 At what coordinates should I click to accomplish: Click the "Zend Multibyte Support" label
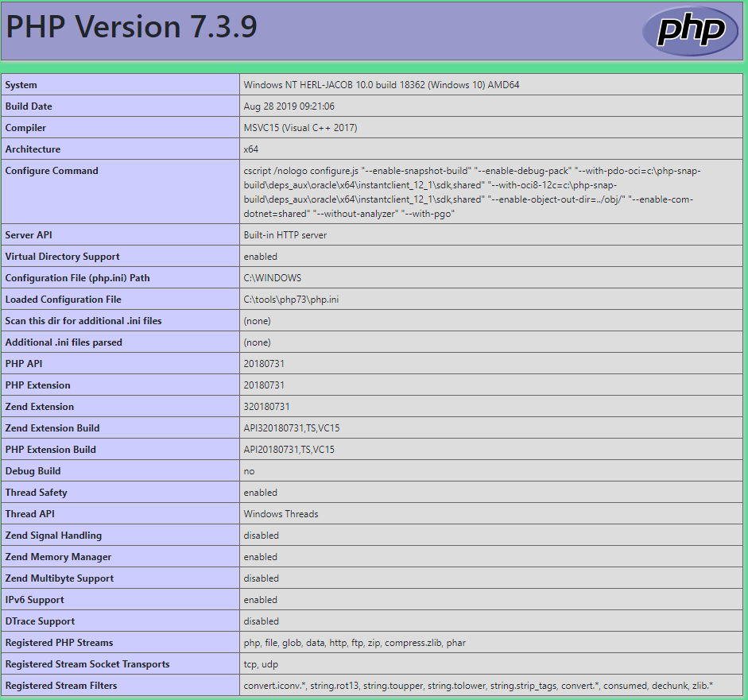coord(60,578)
